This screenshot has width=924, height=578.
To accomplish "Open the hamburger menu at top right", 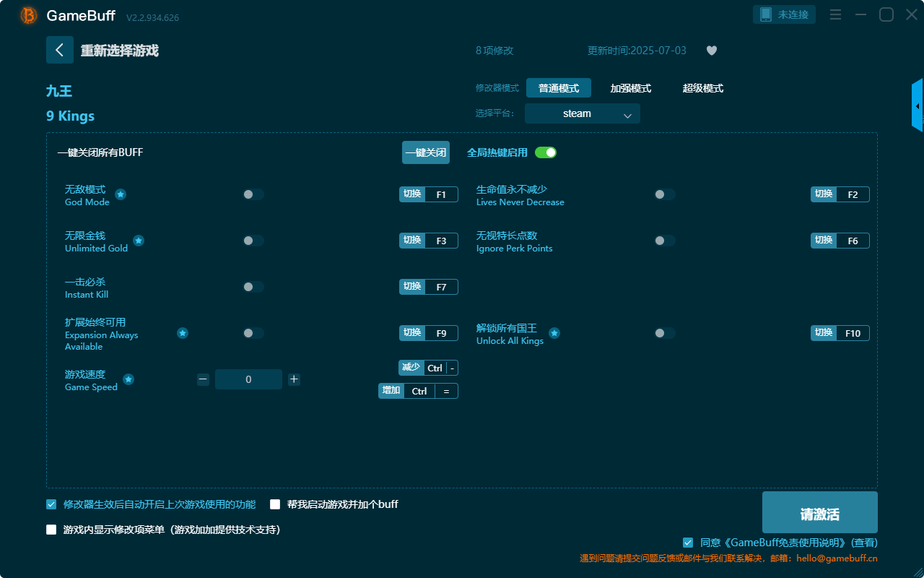I will 835,14.
